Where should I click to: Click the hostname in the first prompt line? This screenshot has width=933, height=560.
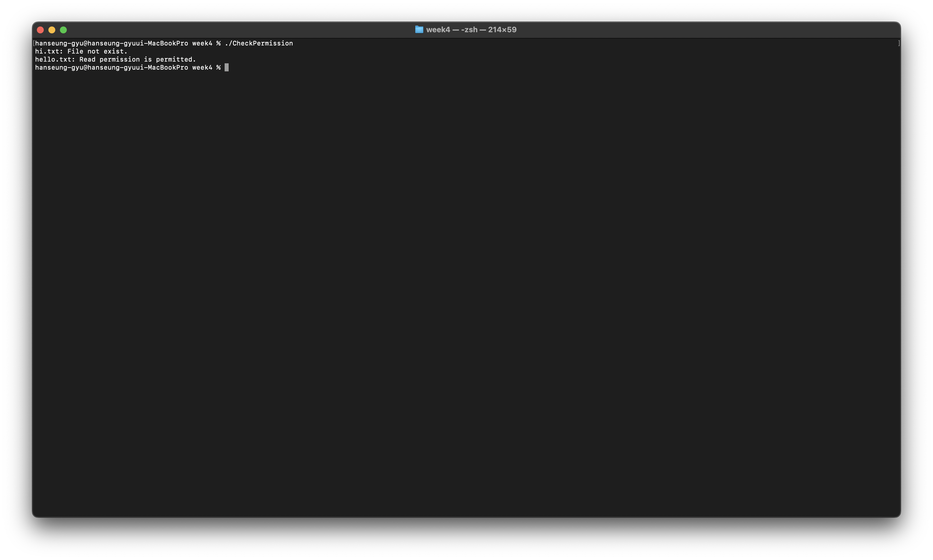click(x=137, y=43)
